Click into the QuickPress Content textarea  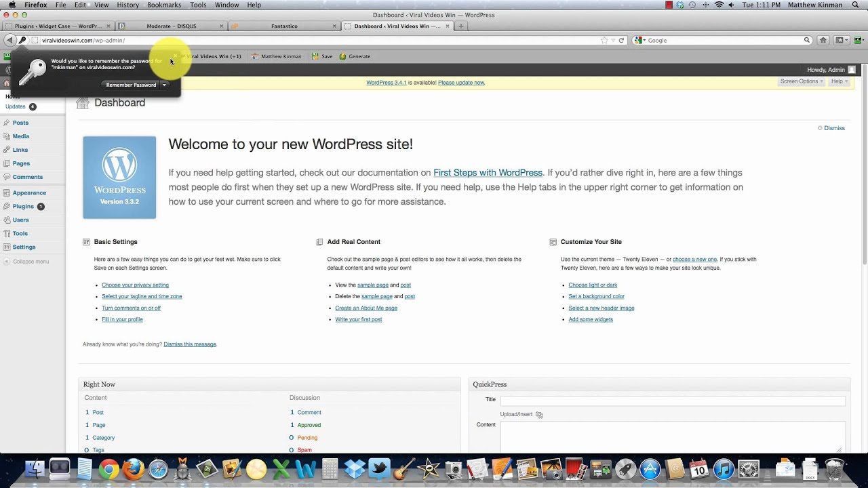673,437
